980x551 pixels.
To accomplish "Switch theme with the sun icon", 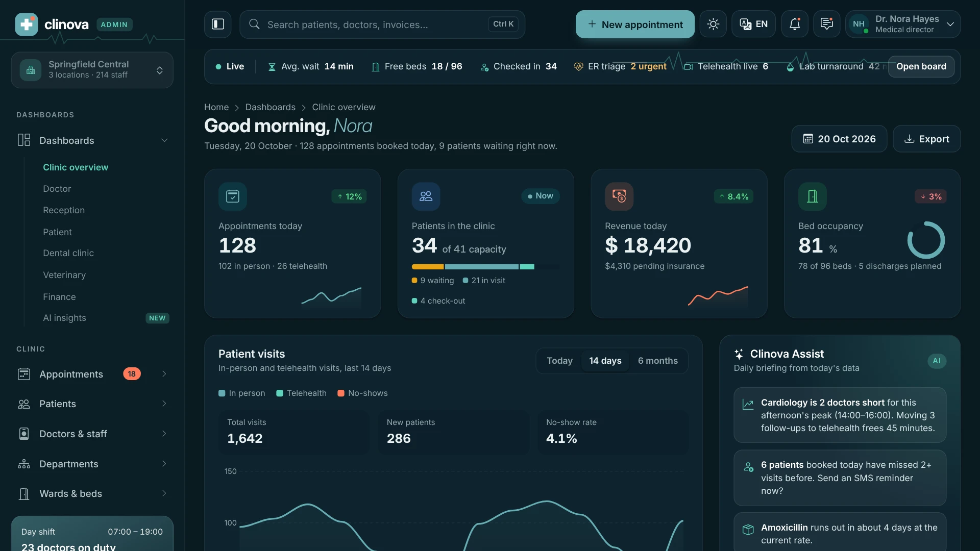I will click(x=713, y=24).
